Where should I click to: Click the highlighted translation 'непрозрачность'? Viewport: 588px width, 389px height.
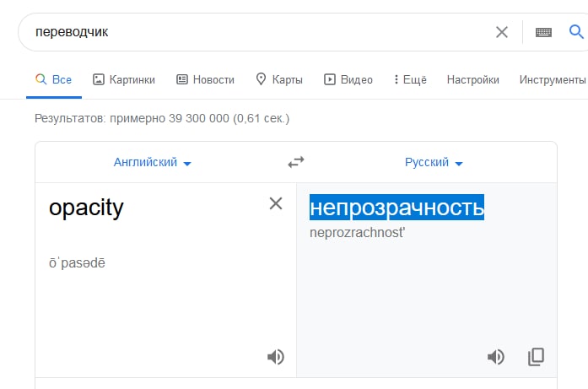tap(396, 207)
